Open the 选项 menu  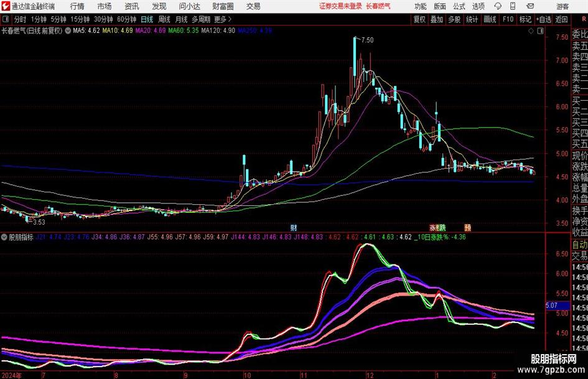click(478, 6)
